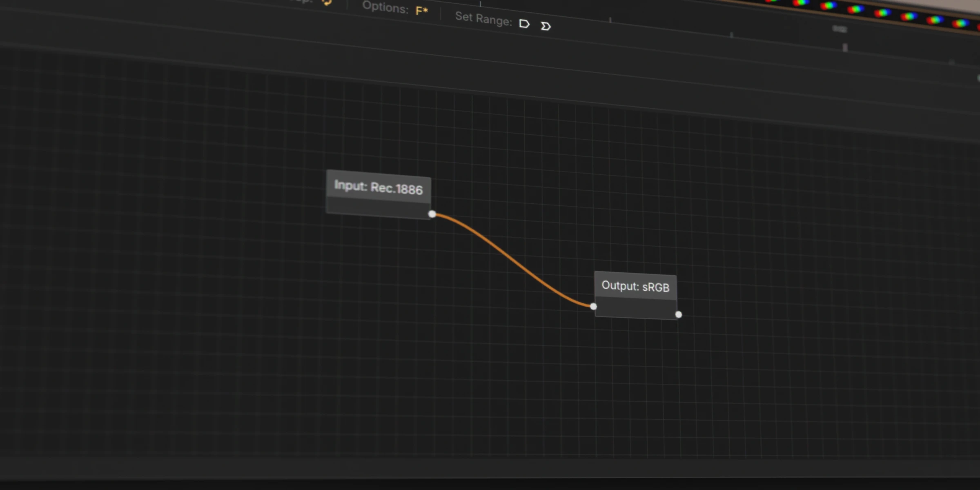Click the leftmost visible RGB color dot
Screen dimensions: 980x490
[x=772, y=1]
